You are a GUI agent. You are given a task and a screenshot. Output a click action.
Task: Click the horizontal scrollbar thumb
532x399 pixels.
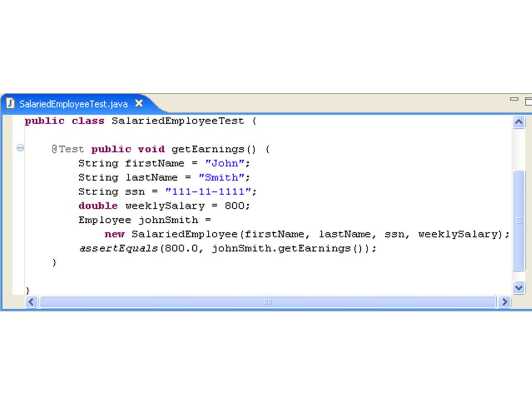coord(267,301)
